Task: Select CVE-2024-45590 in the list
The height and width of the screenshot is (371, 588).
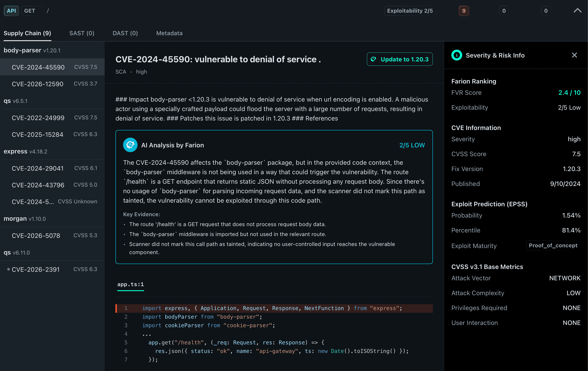Action: [x=52, y=67]
